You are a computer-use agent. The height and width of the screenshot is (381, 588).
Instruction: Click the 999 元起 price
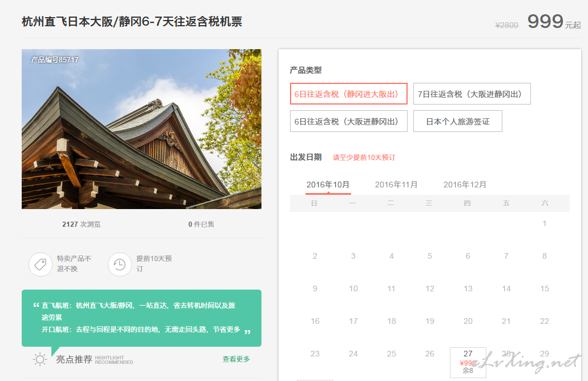pyautogui.click(x=554, y=21)
